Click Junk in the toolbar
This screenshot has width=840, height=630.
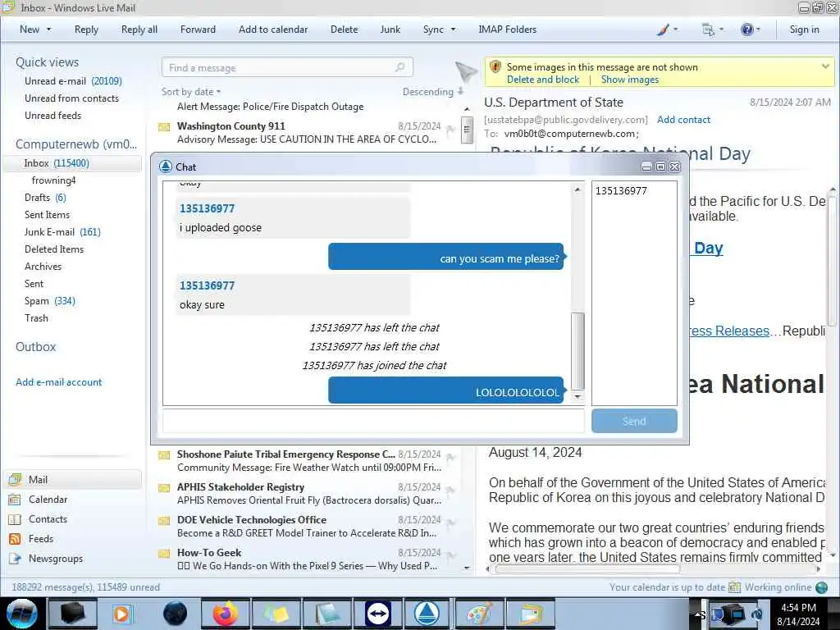[x=390, y=30]
